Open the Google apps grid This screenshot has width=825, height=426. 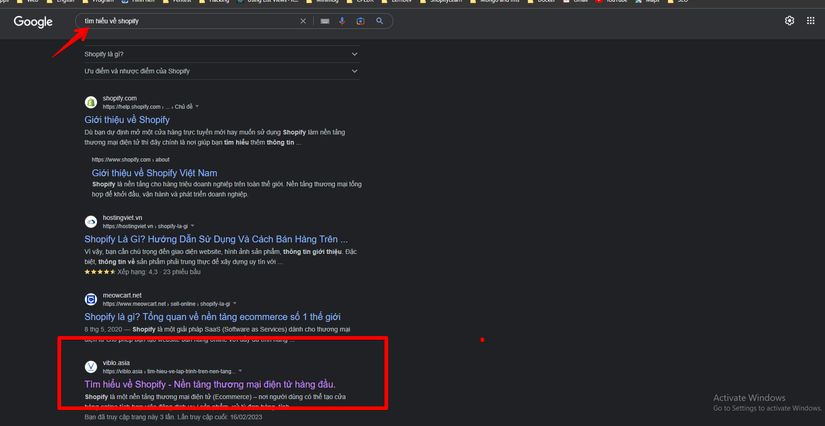click(810, 21)
